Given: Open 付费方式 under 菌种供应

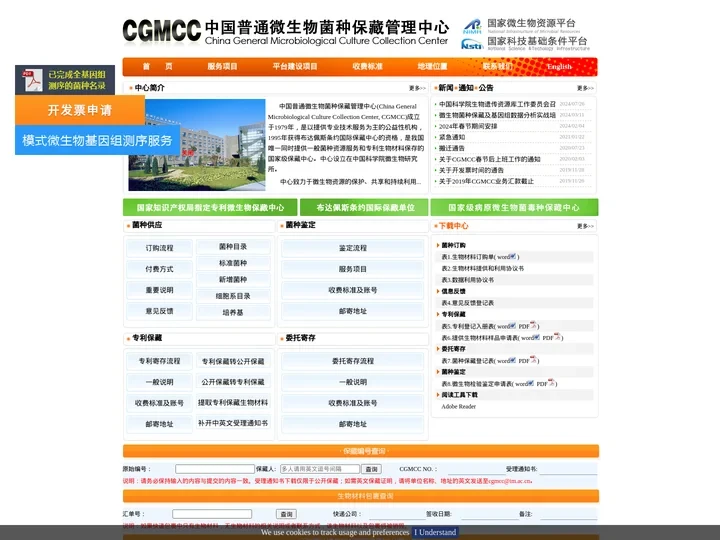Looking at the screenshot, I should [159, 269].
